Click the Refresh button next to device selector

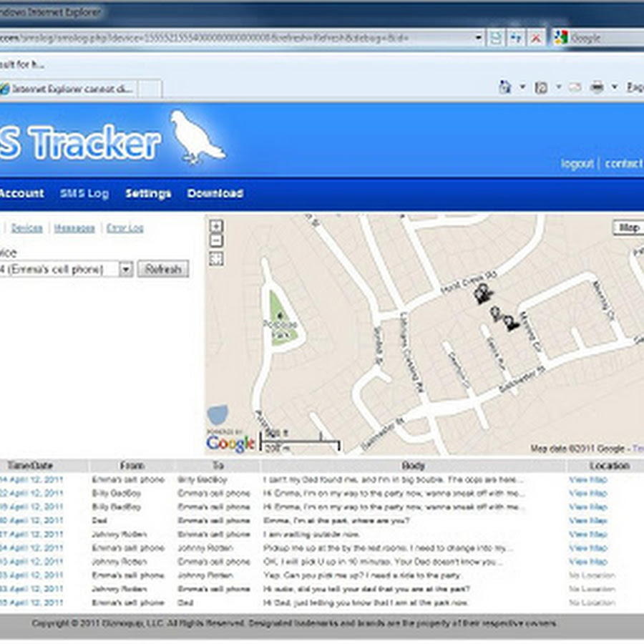[x=163, y=269]
